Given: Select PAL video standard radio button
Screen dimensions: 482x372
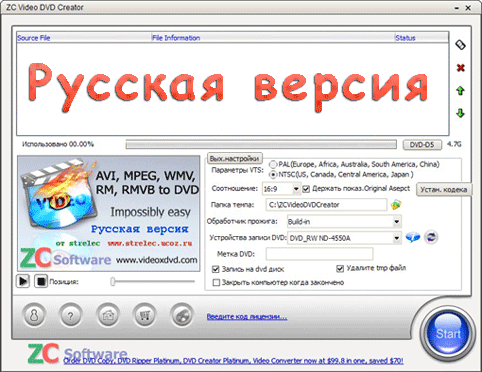Looking at the screenshot, I should [x=273, y=164].
